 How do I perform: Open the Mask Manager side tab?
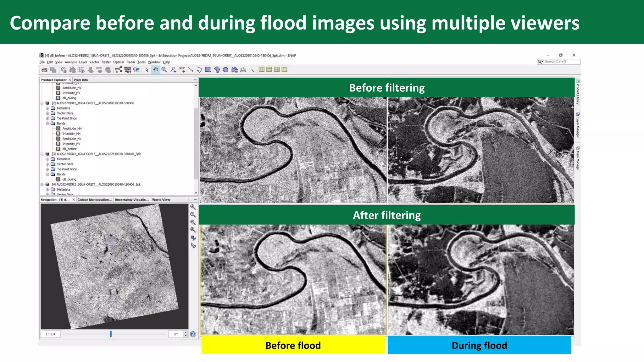click(578, 158)
